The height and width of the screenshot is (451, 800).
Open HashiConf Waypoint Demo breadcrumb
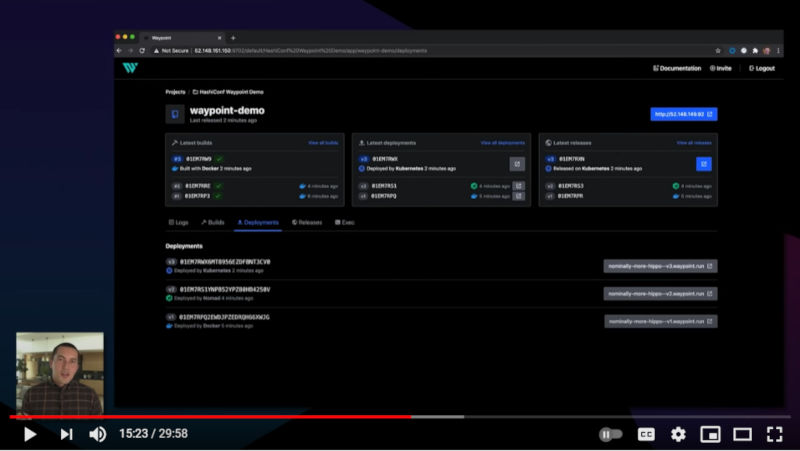[228, 92]
